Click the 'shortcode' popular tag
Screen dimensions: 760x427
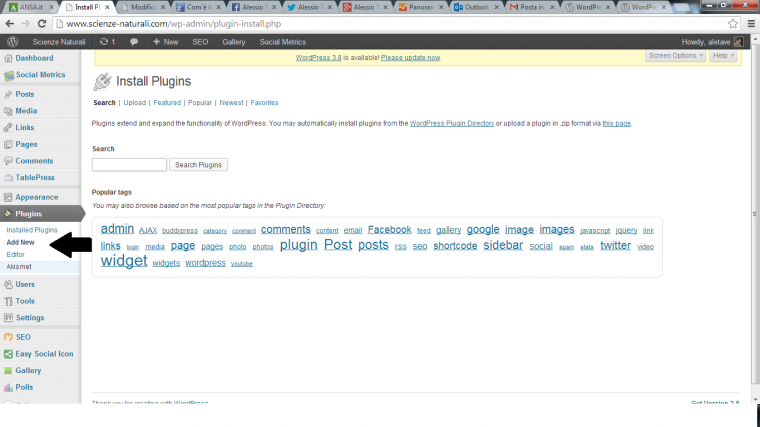pyautogui.click(x=455, y=246)
